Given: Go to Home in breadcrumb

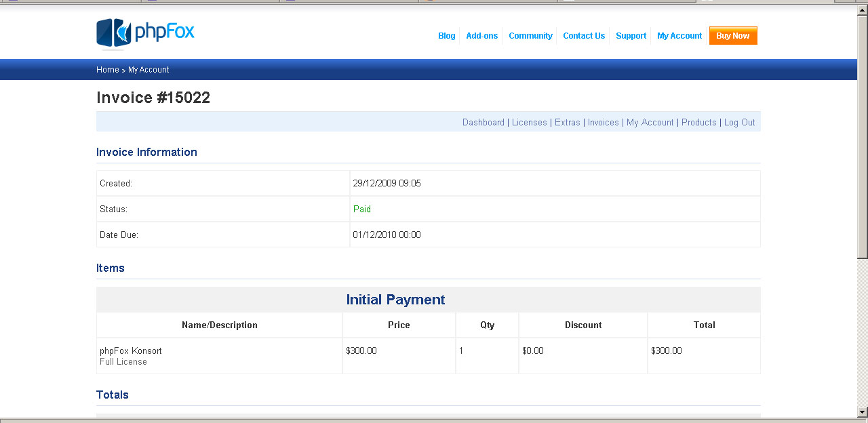Looking at the screenshot, I should [108, 70].
